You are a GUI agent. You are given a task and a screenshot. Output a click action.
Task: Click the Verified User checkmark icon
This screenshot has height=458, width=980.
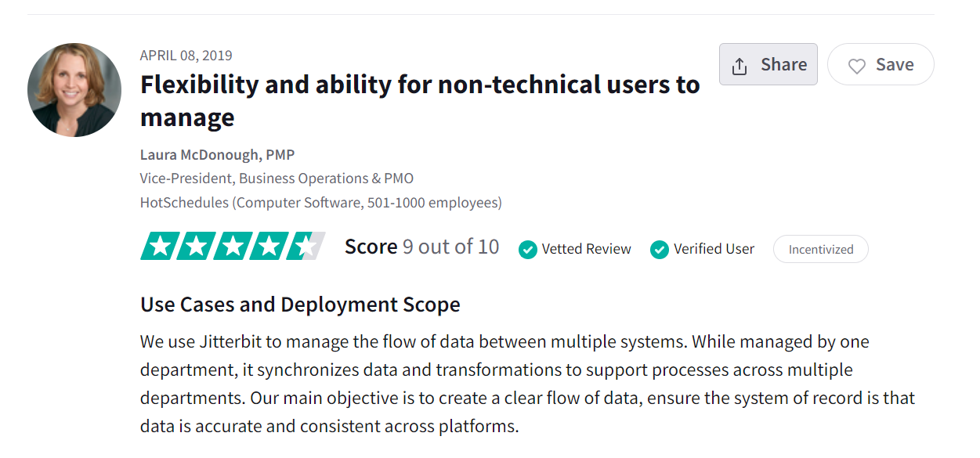[x=660, y=250]
